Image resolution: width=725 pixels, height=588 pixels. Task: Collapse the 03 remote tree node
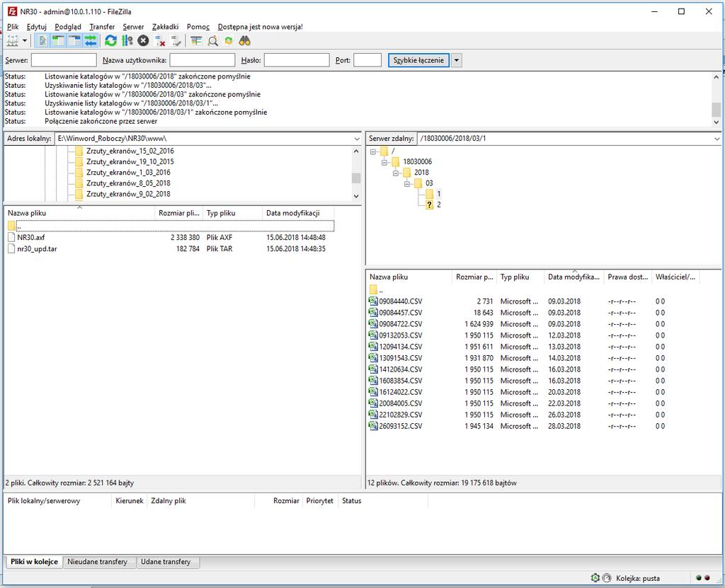point(407,183)
